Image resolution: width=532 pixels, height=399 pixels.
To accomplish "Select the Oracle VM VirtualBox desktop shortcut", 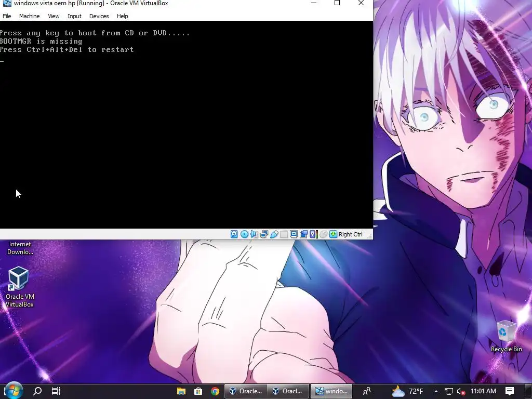I will (x=19, y=287).
